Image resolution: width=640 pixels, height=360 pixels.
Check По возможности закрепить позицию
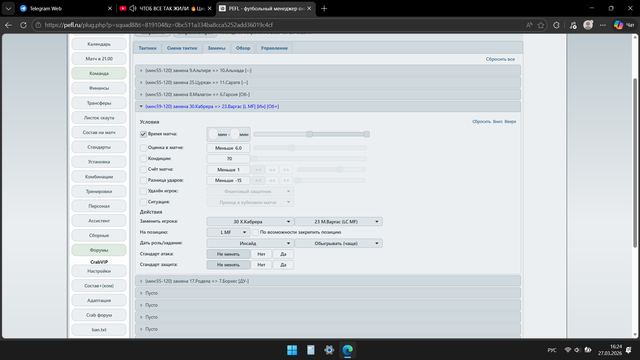click(256, 232)
